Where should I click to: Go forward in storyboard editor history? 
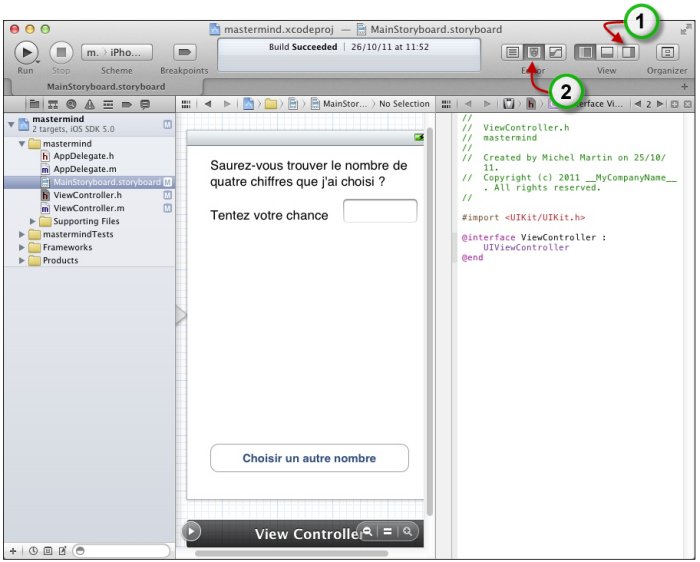pos(227,104)
